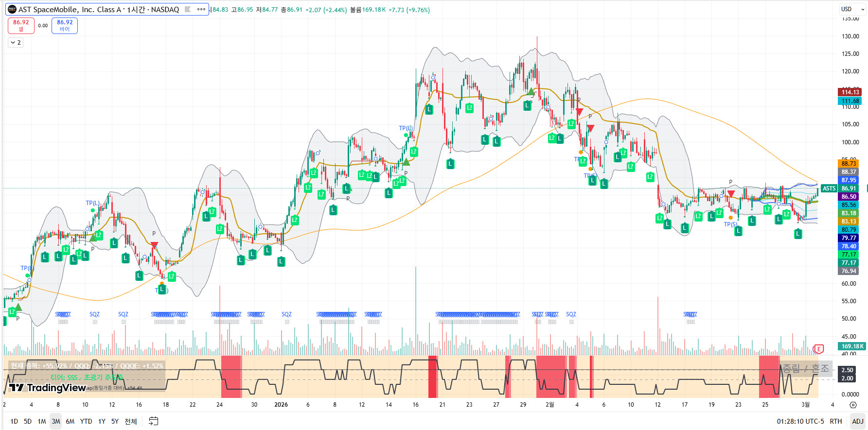868x430 pixels.
Task: Toggle the ADJ adjusted-data button
Action: (x=858, y=421)
